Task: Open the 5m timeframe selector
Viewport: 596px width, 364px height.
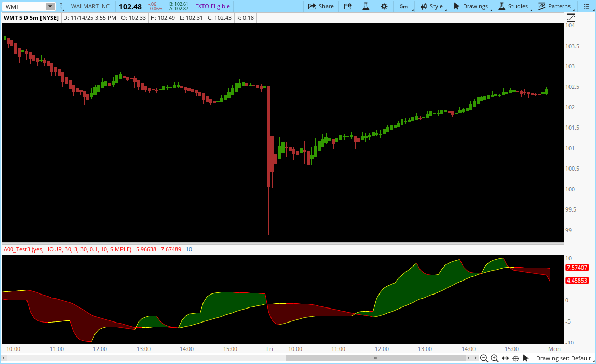Action: click(x=403, y=6)
